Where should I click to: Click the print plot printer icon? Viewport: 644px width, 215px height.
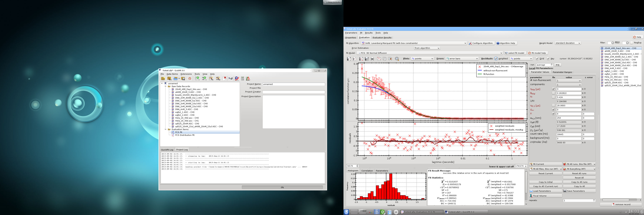pos(372,59)
